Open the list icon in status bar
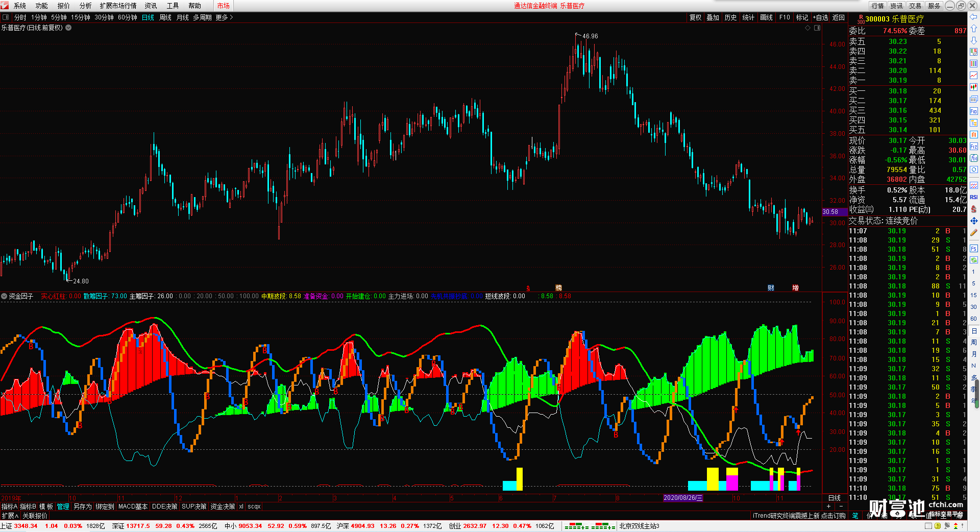 pyautogui.click(x=928, y=526)
